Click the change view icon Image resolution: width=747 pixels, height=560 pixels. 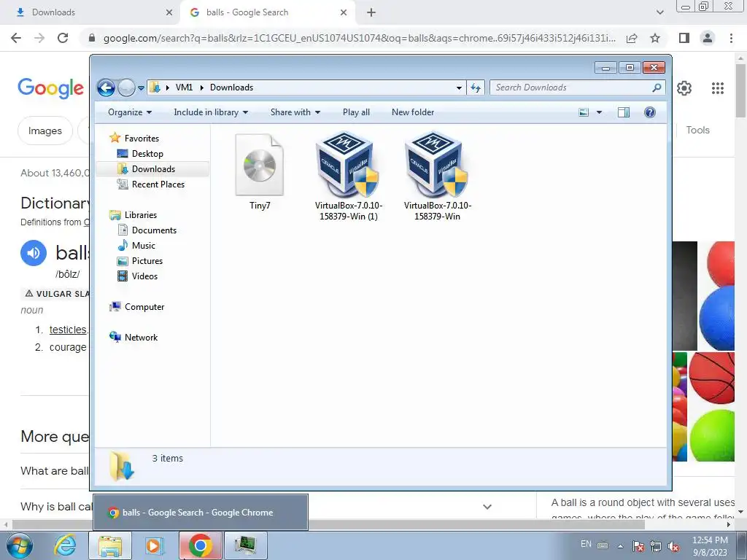coord(584,112)
